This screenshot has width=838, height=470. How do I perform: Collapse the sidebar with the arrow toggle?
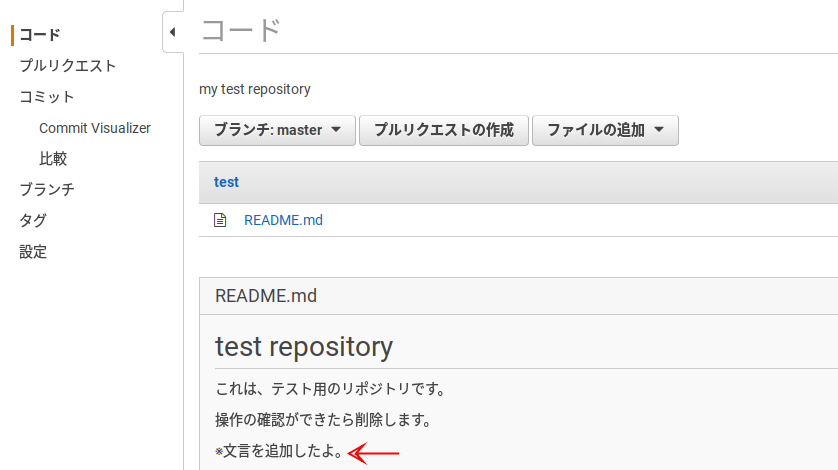173,32
